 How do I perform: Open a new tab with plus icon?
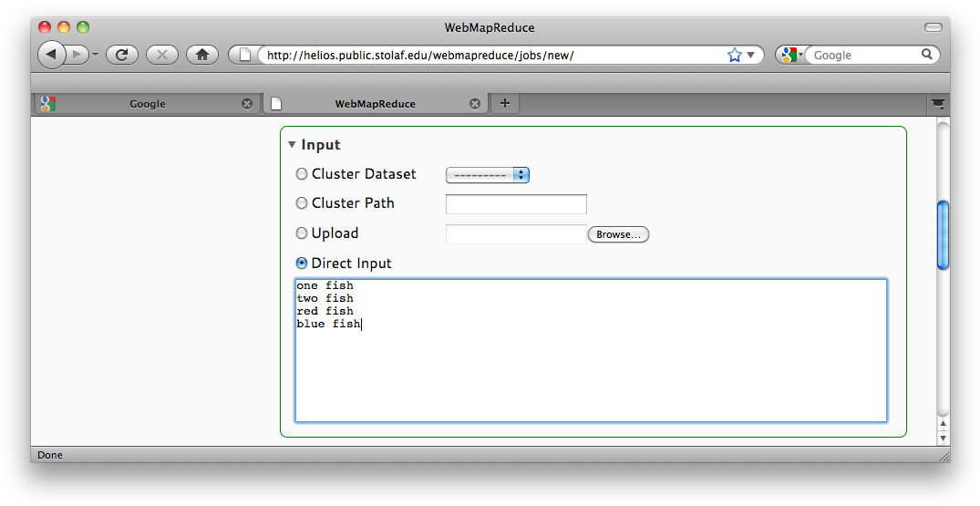(504, 103)
